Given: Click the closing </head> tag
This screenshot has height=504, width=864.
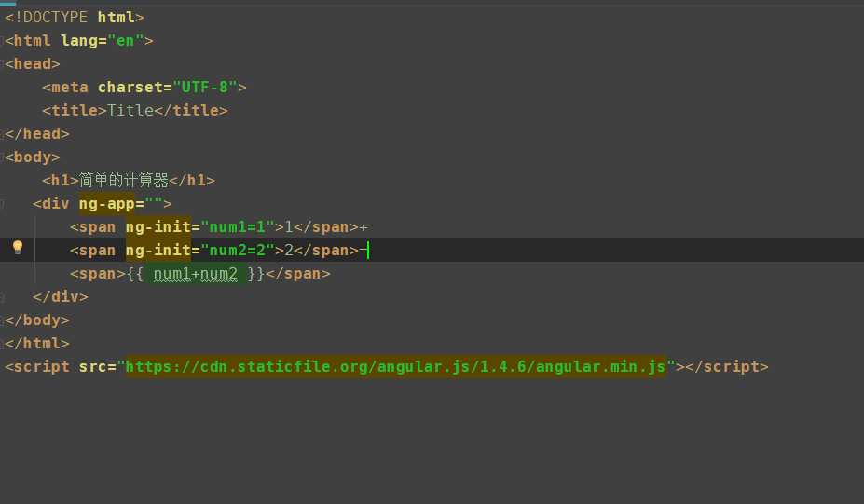Looking at the screenshot, I should pyautogui.click(x=37, y=134).
